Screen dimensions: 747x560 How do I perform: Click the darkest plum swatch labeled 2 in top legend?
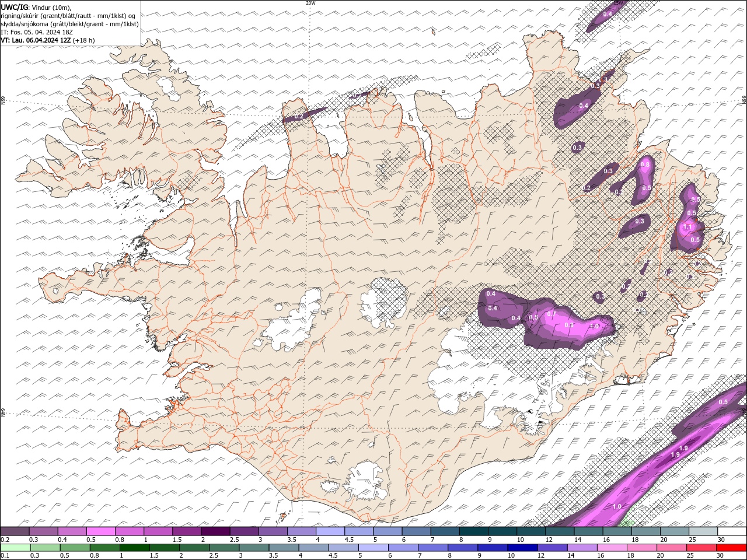click(x=215, y=531)
